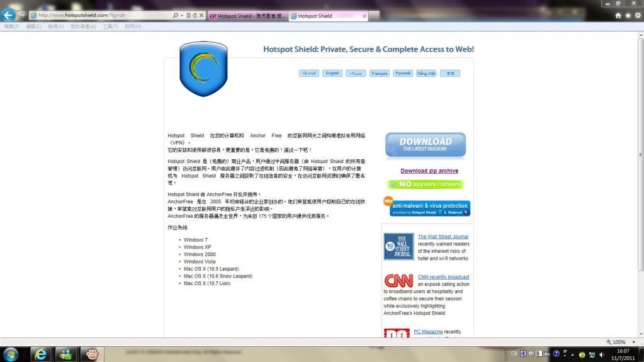Switch to the Yahoo Hotspot Shield search tab
The width and height of the screenshot is (644, 362).
click(247, 16)
